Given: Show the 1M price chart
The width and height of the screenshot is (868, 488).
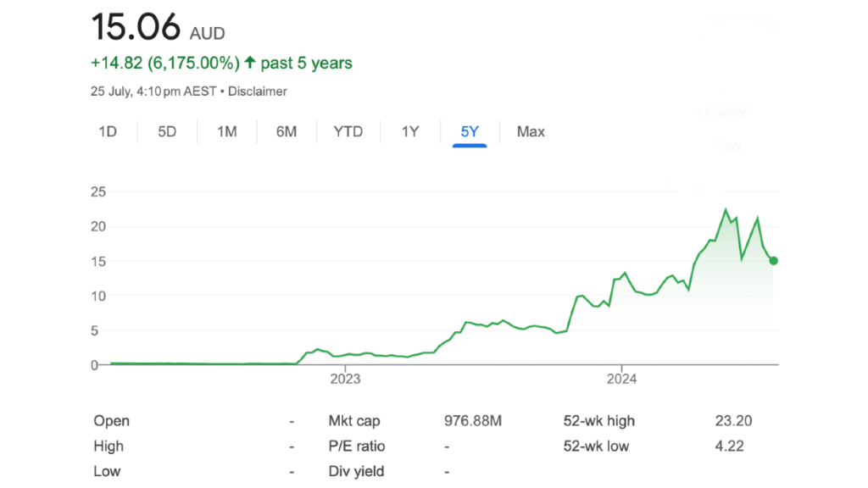Looking at the screenshot, I should tap(226, 131).
